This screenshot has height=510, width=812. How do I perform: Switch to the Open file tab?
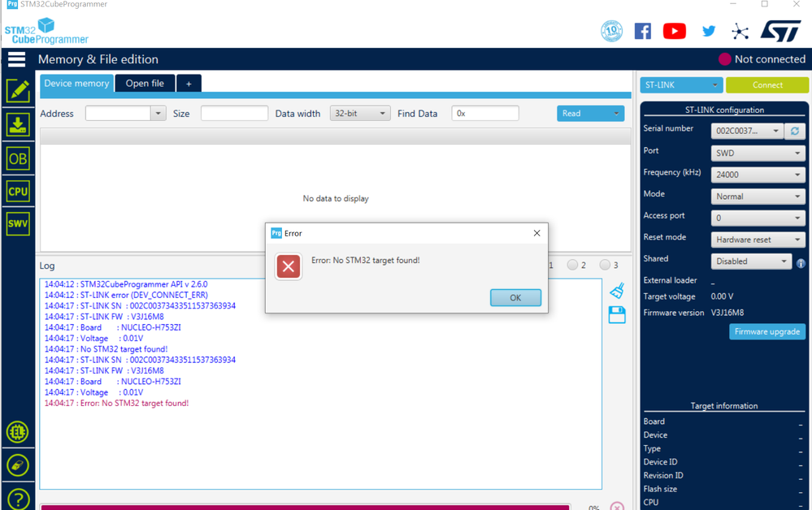(x=145, y=84)
